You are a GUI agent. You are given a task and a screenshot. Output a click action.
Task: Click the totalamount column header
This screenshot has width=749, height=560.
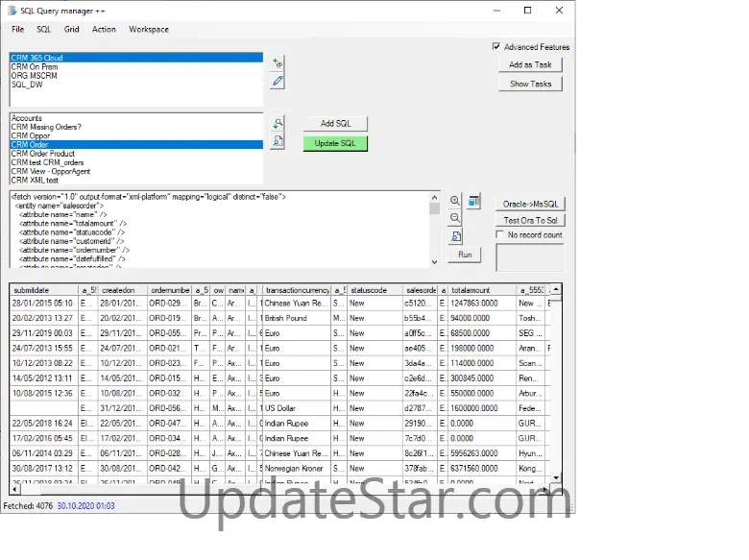click(x=482, y=290)
